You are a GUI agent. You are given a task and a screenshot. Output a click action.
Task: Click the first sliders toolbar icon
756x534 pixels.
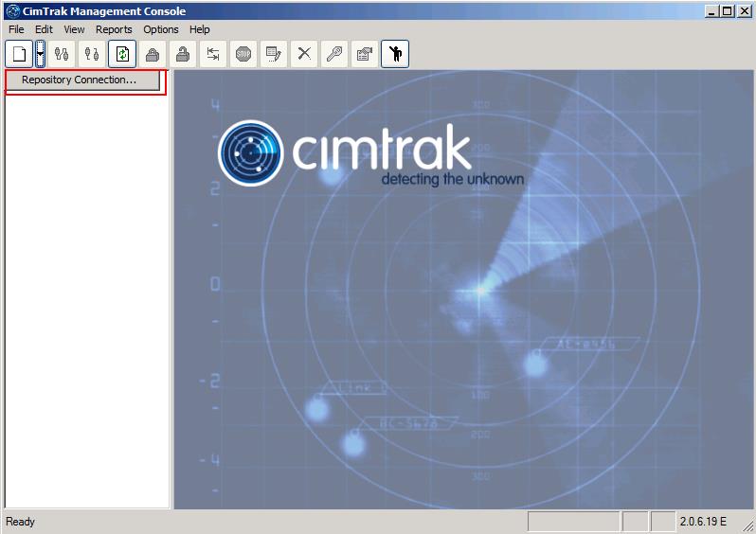[62, 54]
